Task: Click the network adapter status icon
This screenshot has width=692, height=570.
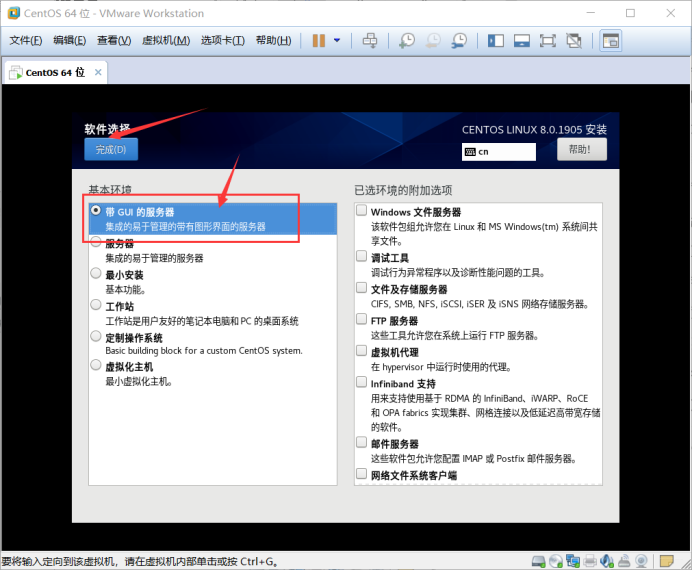Action: click(573, 561)
